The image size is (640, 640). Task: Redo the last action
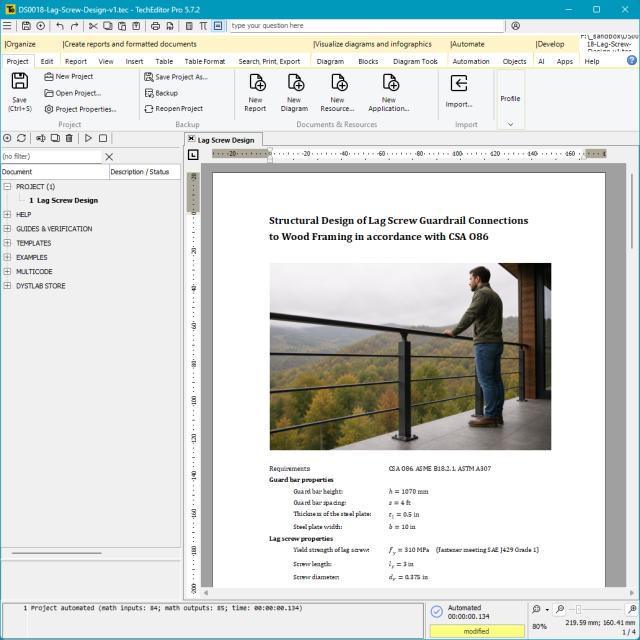click(74, 26)
